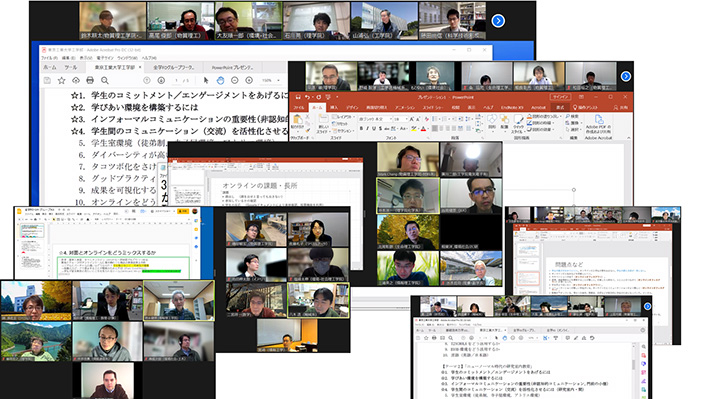Open the ファイル menu in the top-left Acrobat window
710x399 pixels.
[x=49, y=58]
